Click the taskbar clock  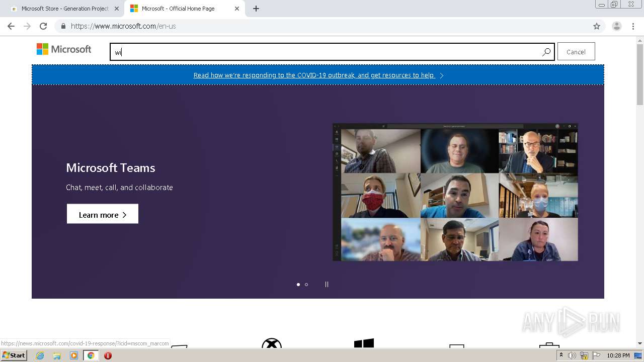(x=618, y=355)
